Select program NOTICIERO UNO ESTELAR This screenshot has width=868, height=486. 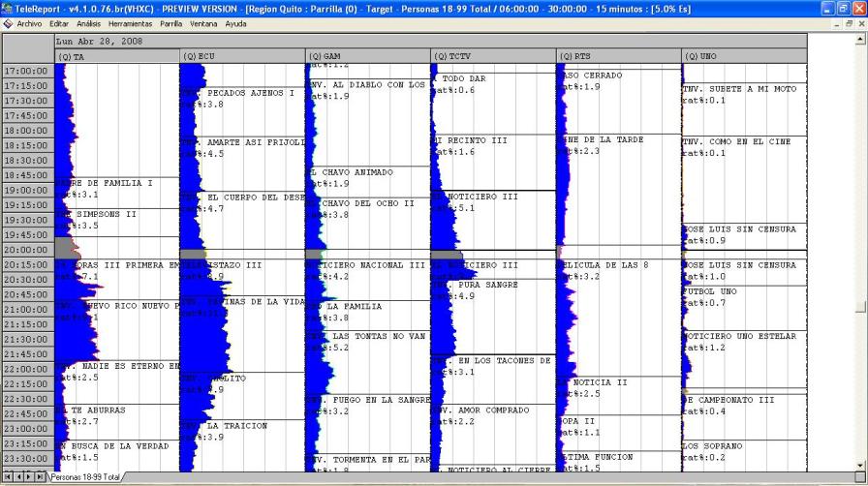pyautogui.click(x=741, y=336)
